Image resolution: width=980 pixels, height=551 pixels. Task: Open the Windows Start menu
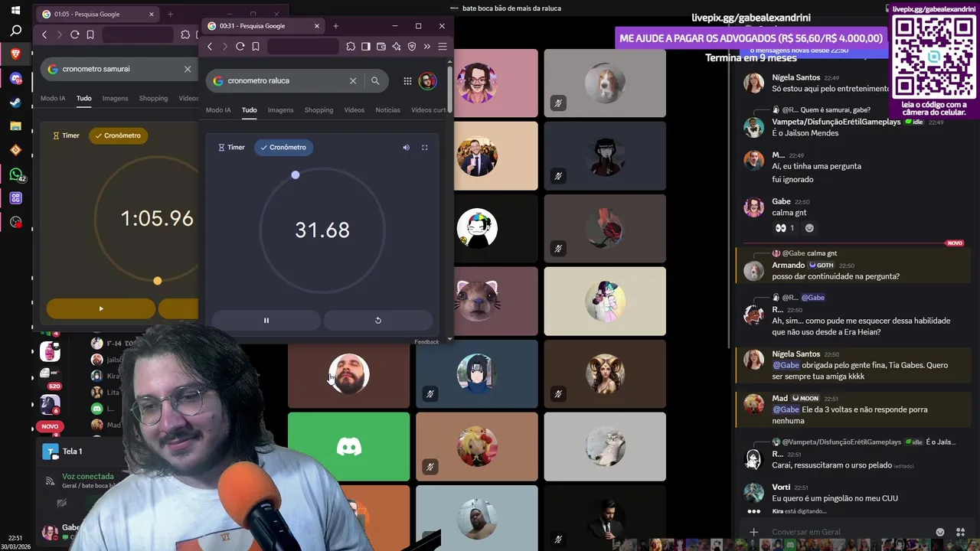(15, 11)
